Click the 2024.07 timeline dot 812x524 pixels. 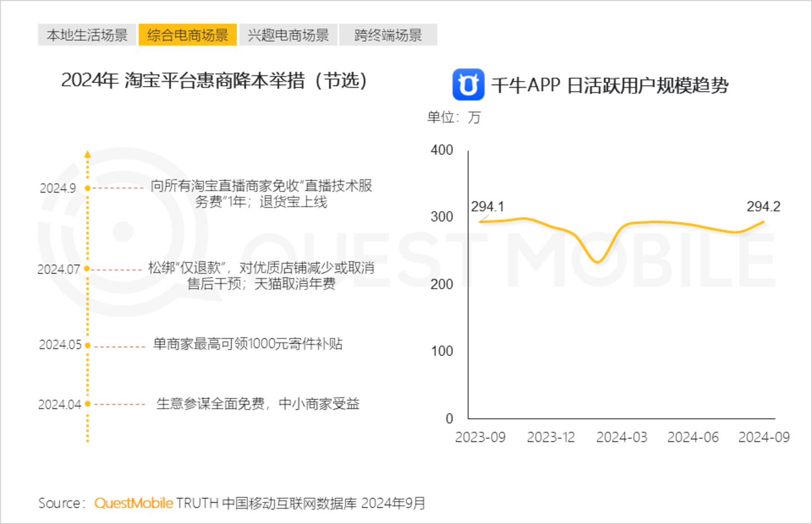click(87, 269)
